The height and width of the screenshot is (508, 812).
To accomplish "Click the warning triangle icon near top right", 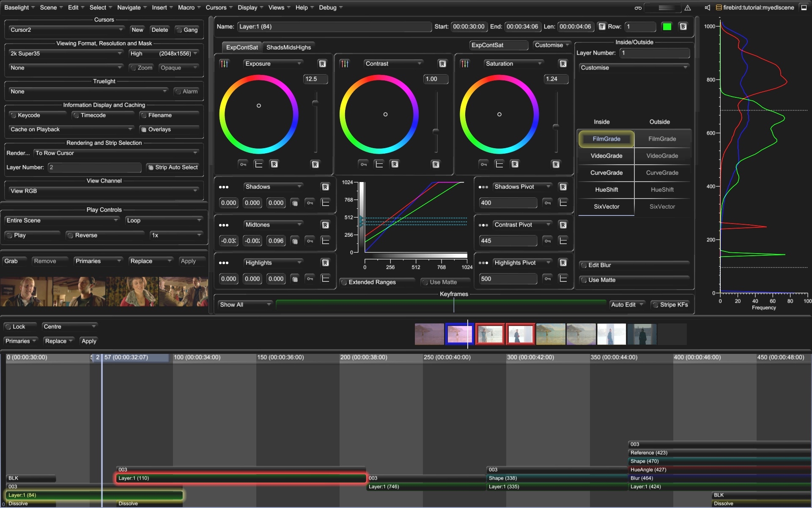I will coord(688,8).
